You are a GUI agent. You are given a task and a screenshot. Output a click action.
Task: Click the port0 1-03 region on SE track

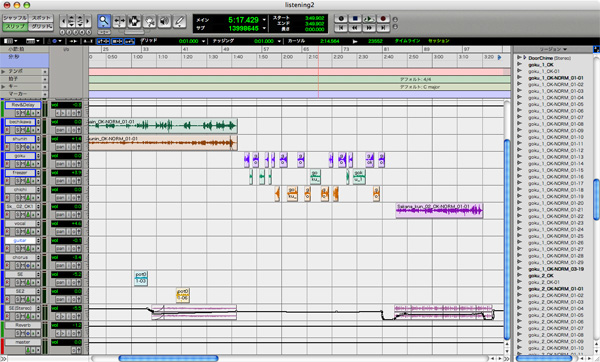pos(141,278)
